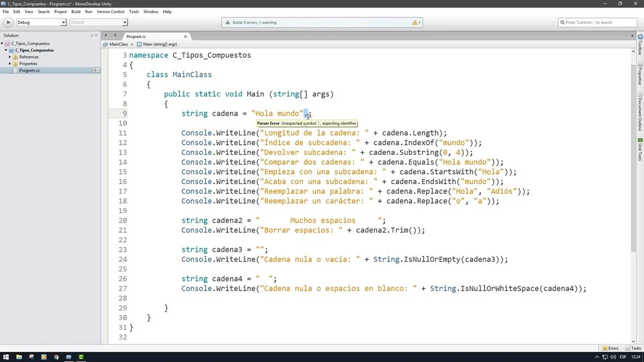Switch to the Program.cs tab

point(136,36)
